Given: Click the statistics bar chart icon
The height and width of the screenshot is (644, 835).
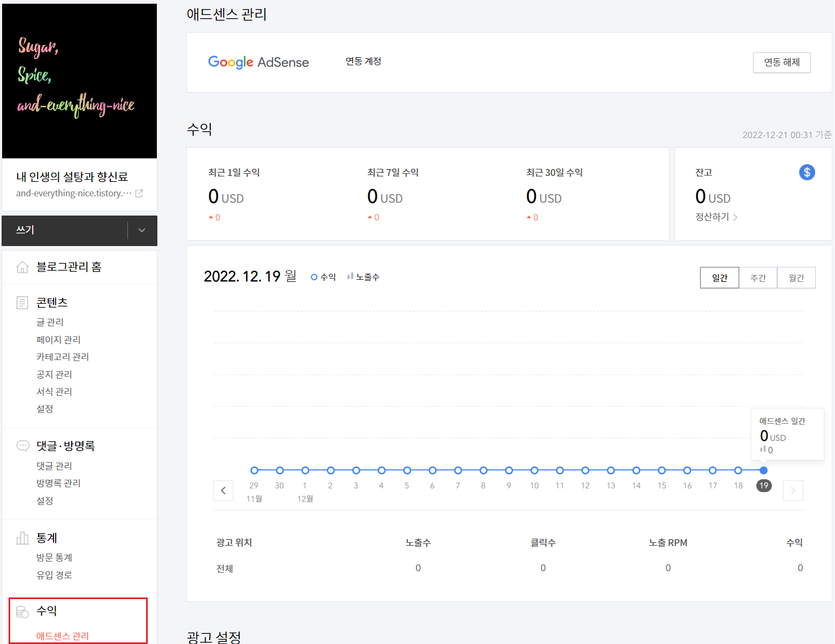Looking at the screenshot, I should coord(22,538).
